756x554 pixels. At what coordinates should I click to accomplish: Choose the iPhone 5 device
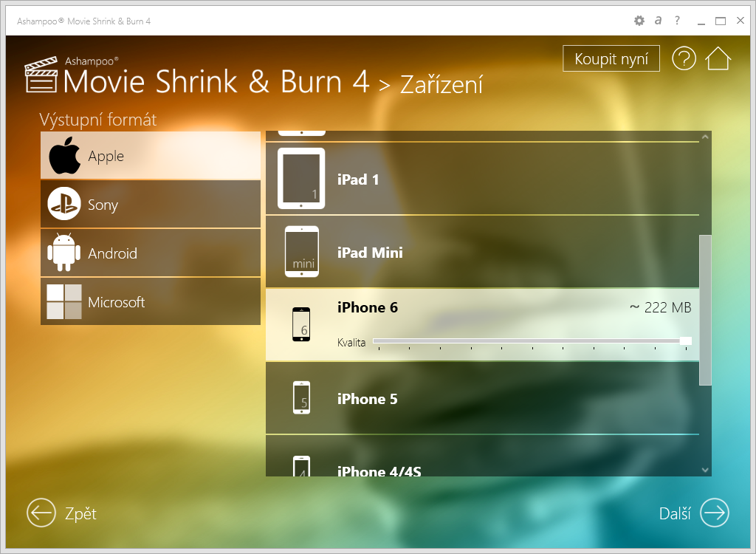pyautogui.click(x=482, y=399)
